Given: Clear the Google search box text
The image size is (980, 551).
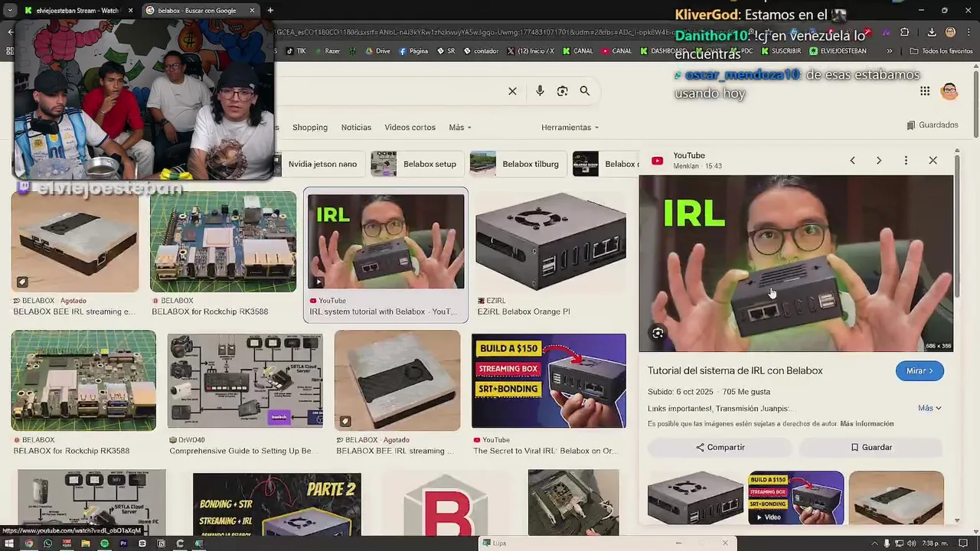Looking at the screenshot, I should 512,91.
